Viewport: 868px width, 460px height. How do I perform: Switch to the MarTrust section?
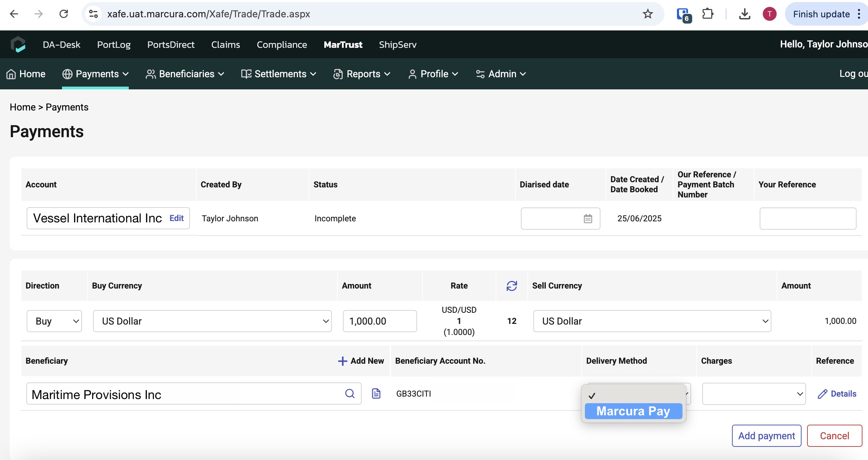click(343, 44)
